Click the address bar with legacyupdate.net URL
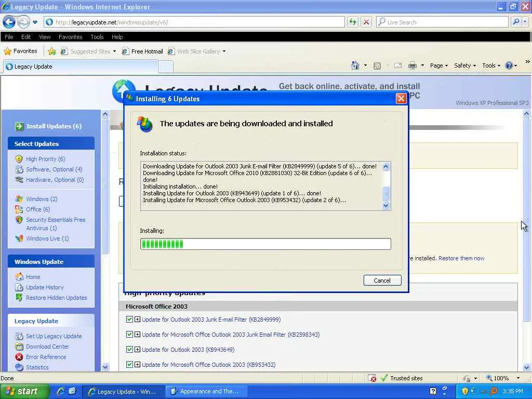The height and width of the screenshot is (399, 532). 194,22
